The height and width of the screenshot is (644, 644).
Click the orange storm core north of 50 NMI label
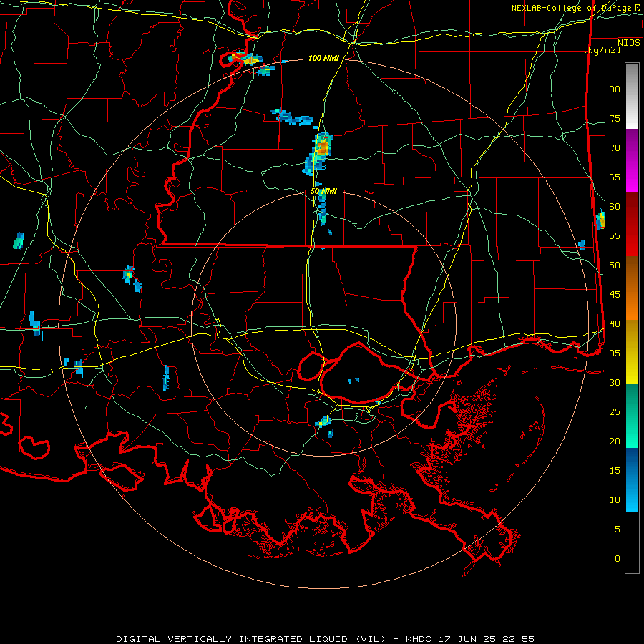coord(323,147)
